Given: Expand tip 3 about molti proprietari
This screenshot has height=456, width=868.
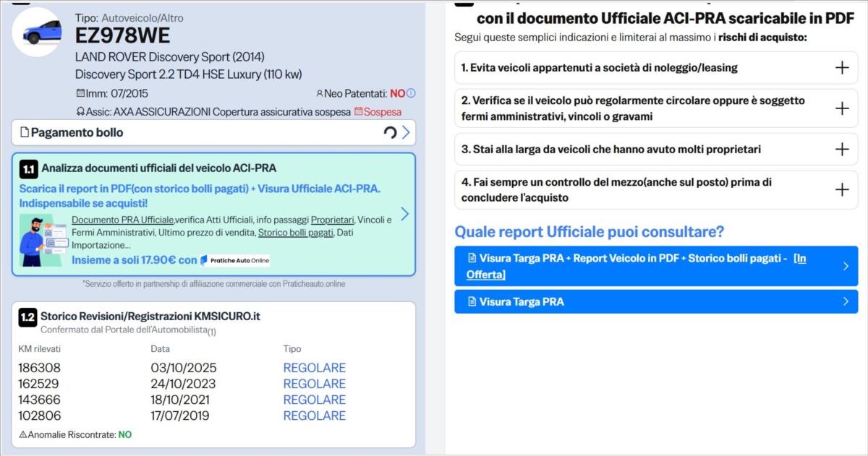Looking at the screenshot, I should tap(841, 150).
